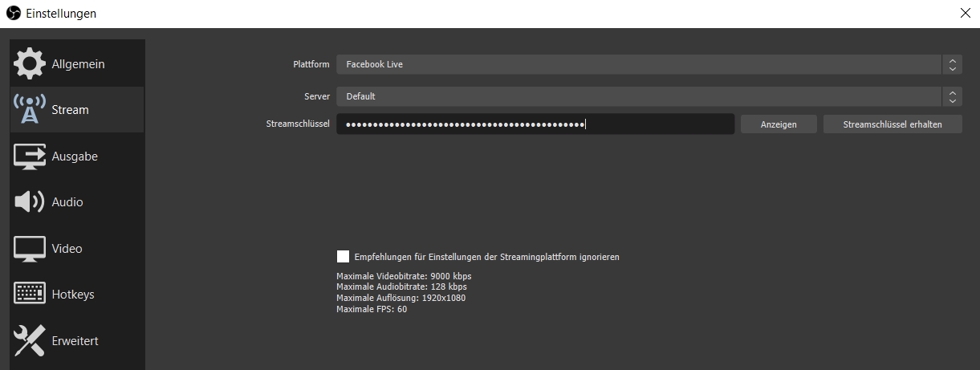Close the Einstellungen window
The height and width of the screenshot is (370, 980).
(x=965, y=13)
